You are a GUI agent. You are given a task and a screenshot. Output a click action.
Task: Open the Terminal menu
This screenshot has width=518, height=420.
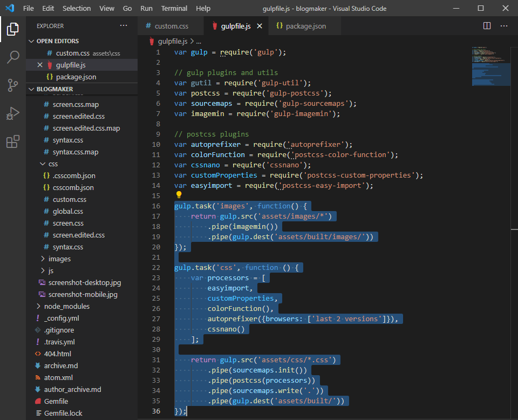(x=174, y=8)
